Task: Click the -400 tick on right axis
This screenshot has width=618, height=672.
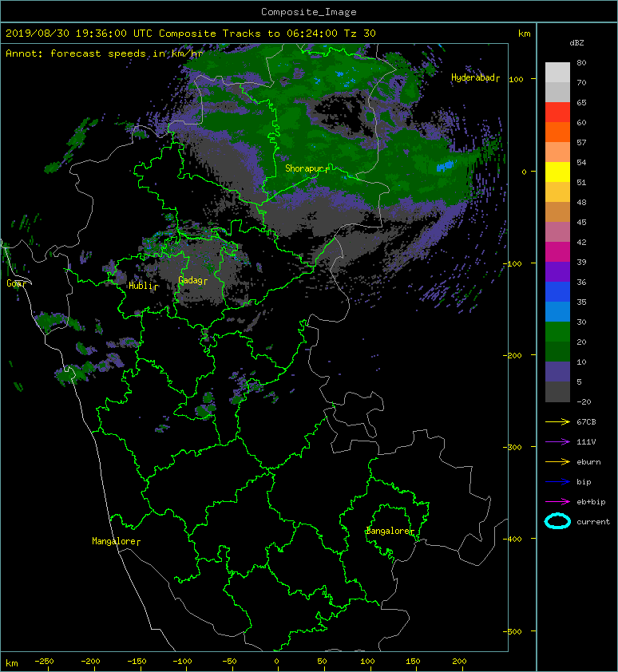Action: coord(513,539)
